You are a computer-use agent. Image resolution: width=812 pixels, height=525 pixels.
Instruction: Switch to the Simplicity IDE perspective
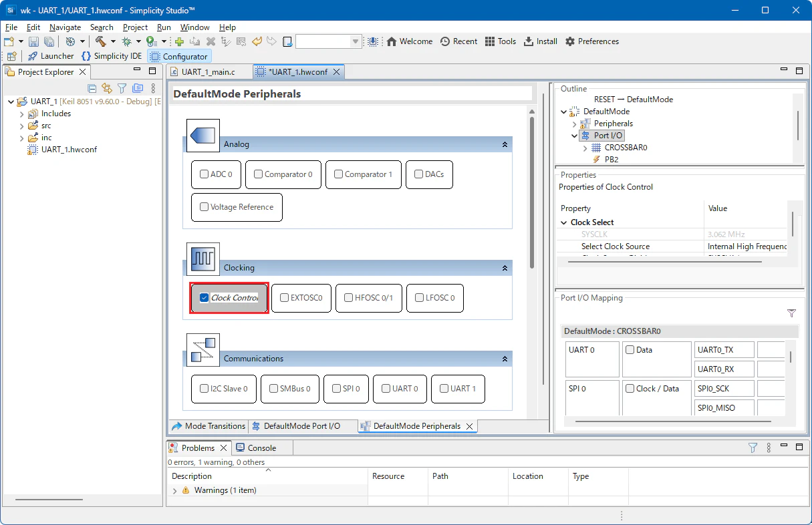click(x=112, y=56)
